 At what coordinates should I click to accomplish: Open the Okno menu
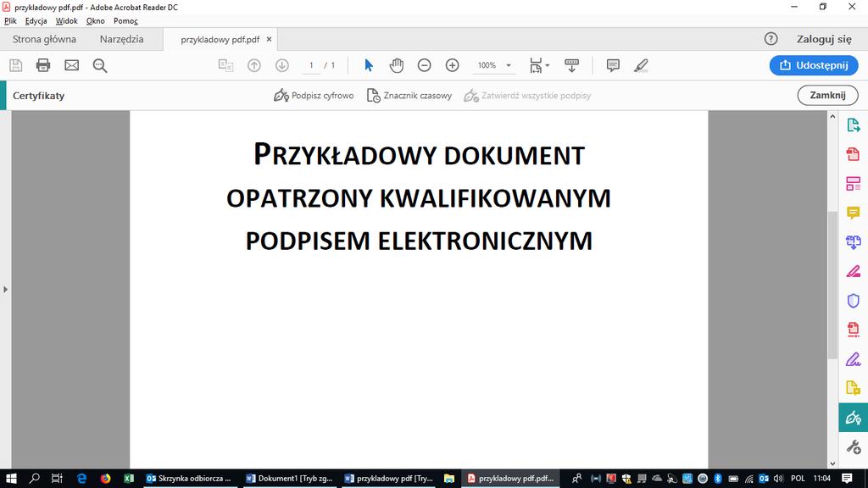[95, 20]
